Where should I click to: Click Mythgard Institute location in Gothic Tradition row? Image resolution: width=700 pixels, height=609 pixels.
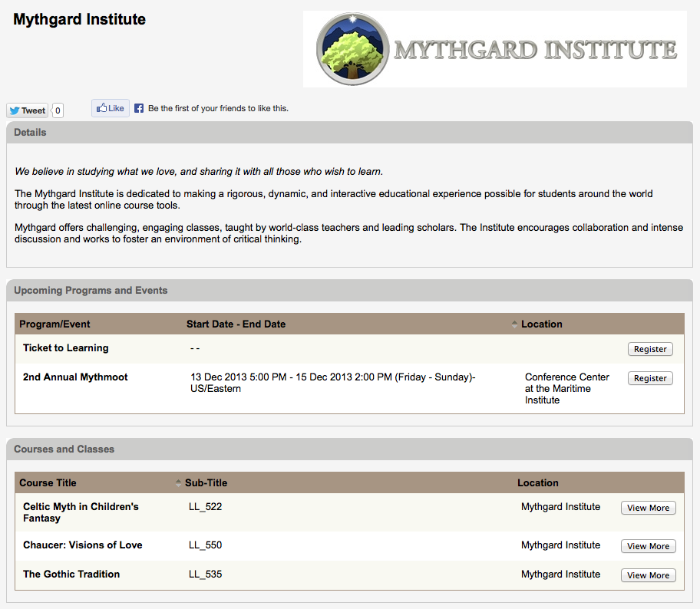561,574
